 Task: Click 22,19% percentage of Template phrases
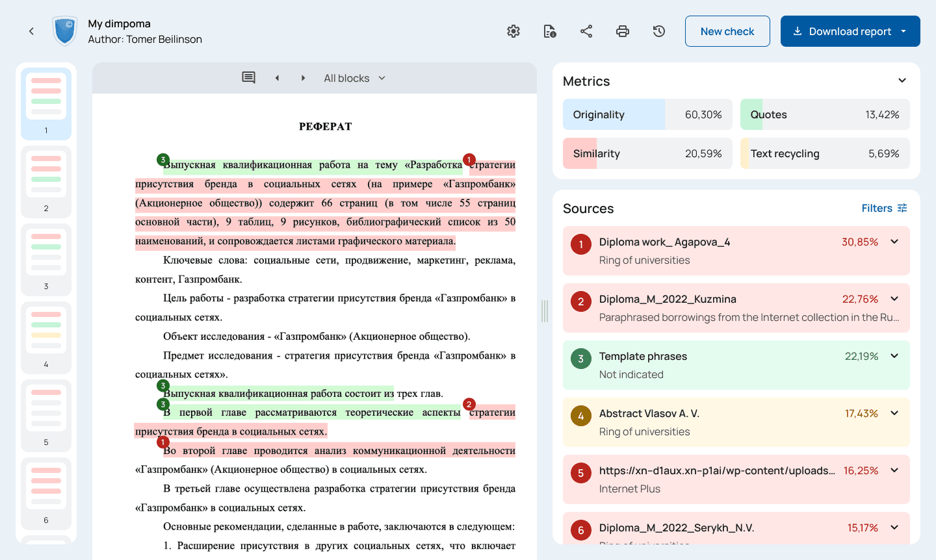pyautogui.click(x=861, y=356)
